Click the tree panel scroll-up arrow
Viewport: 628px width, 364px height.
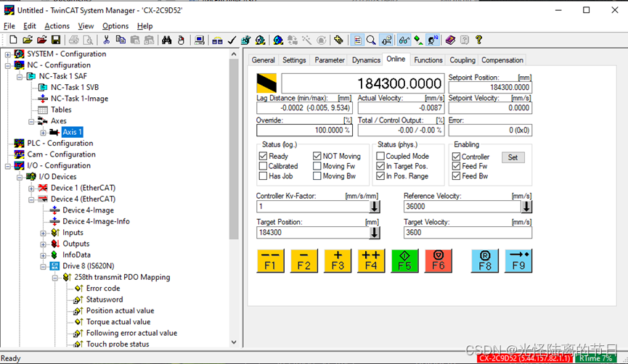tap(234, 54)
